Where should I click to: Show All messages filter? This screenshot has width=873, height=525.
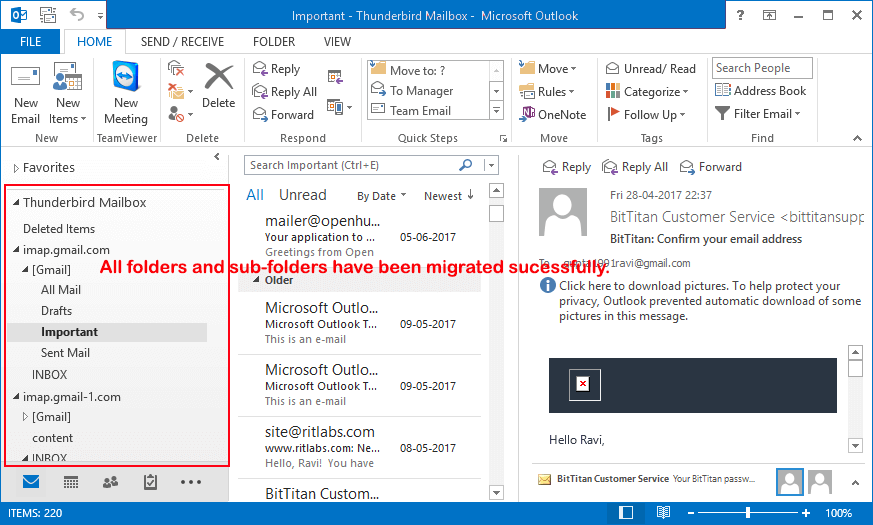254,195
